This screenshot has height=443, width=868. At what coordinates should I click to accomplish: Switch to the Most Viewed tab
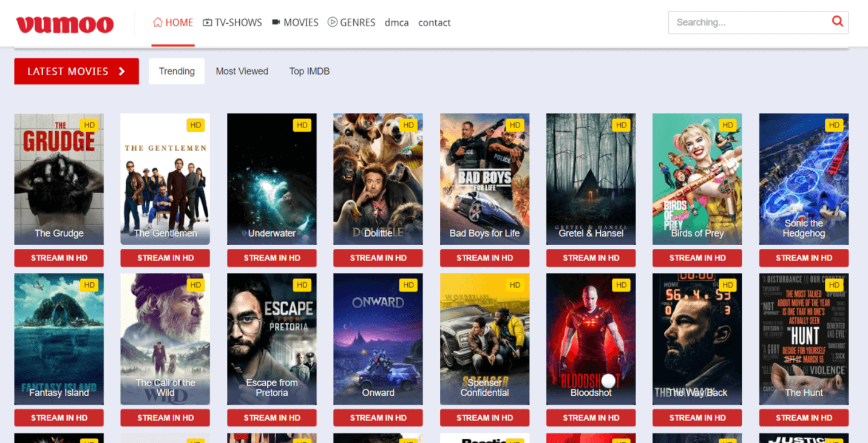coord(242,71)
